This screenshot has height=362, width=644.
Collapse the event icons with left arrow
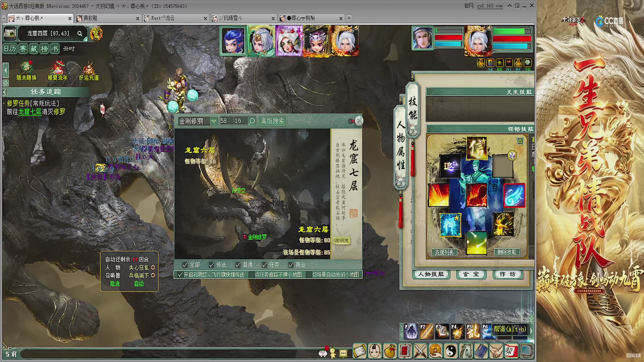5,70
